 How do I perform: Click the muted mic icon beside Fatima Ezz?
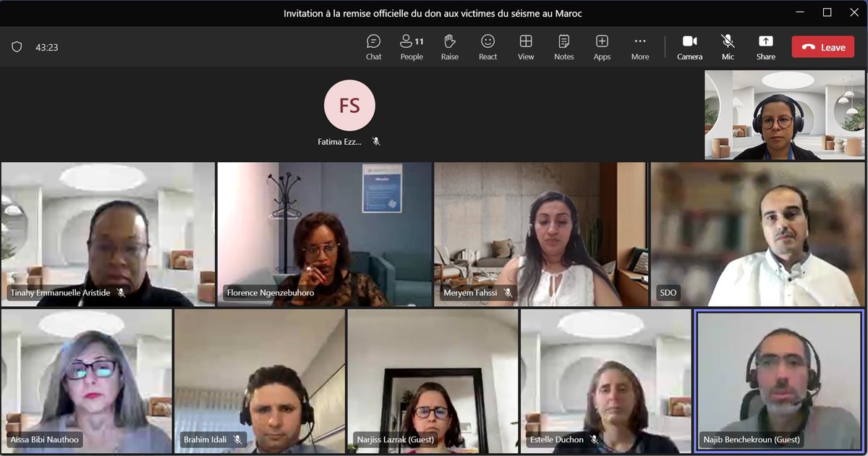click(376, 142)
